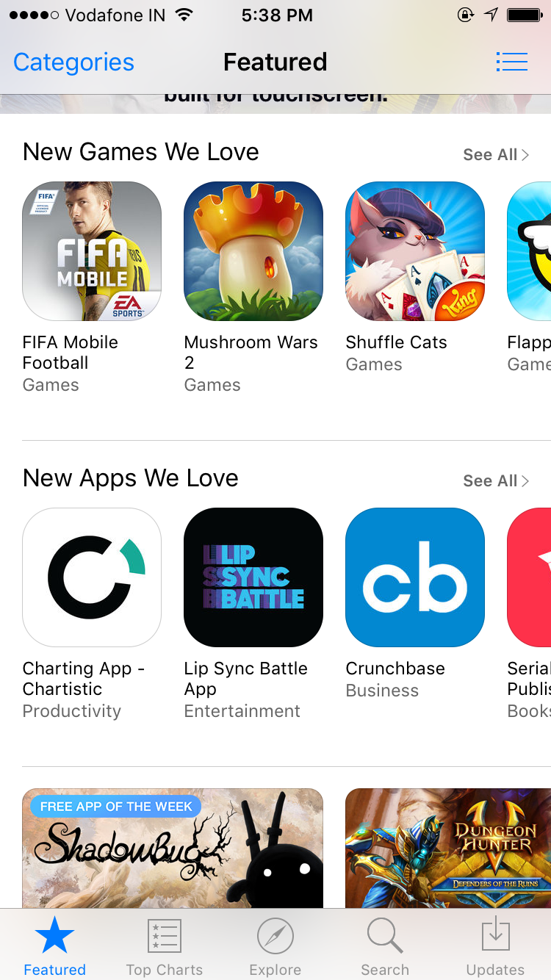Tap the red Serial app icon

tap(529, 577)
